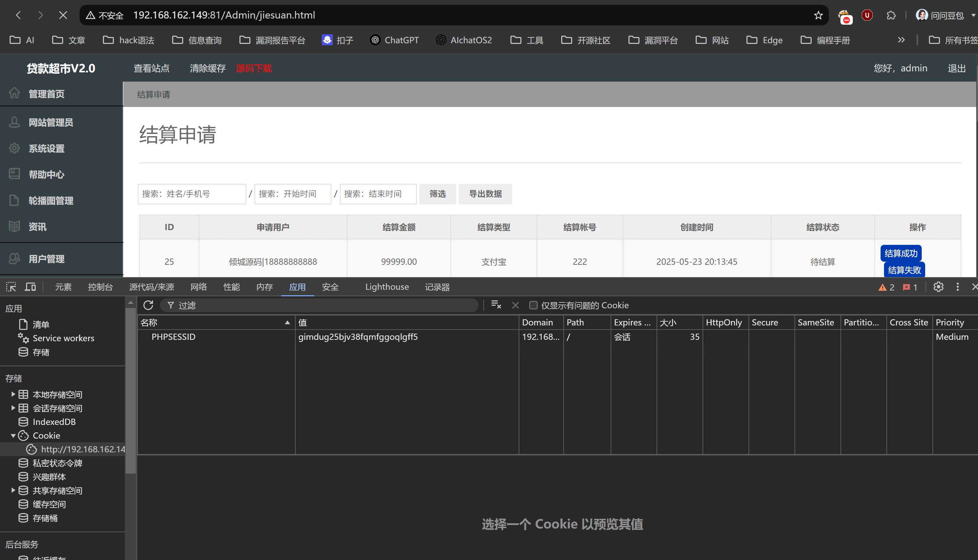The height and width of the screenshot is (560, 978).
Task: Click the refresh cookies icon in DevTools
Action: tap(148, 306)
